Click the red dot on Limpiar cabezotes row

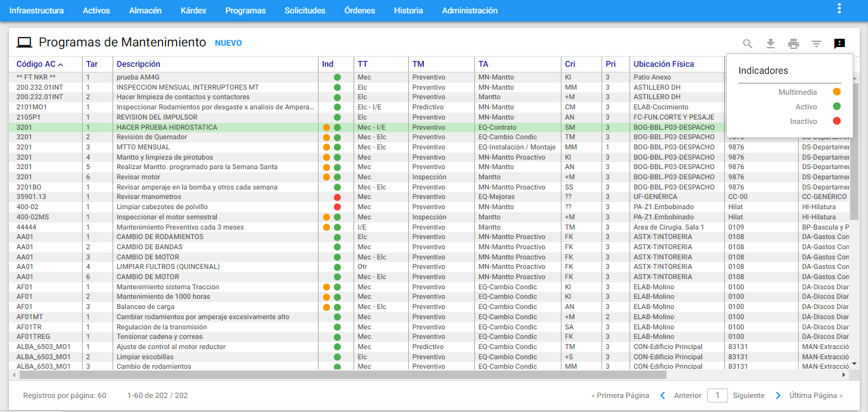pos(337,207)
